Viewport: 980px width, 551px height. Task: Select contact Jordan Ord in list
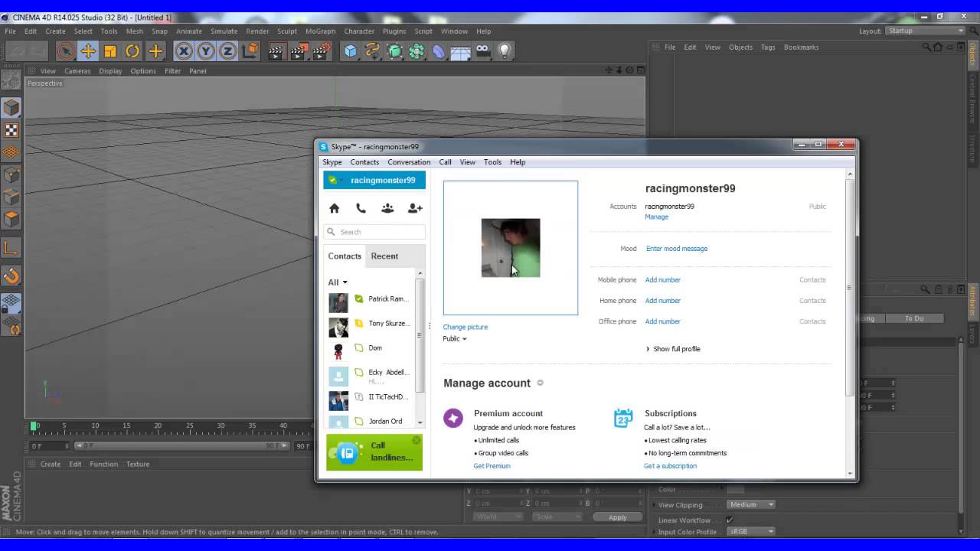pyautogui.click(x=371, y=422)
